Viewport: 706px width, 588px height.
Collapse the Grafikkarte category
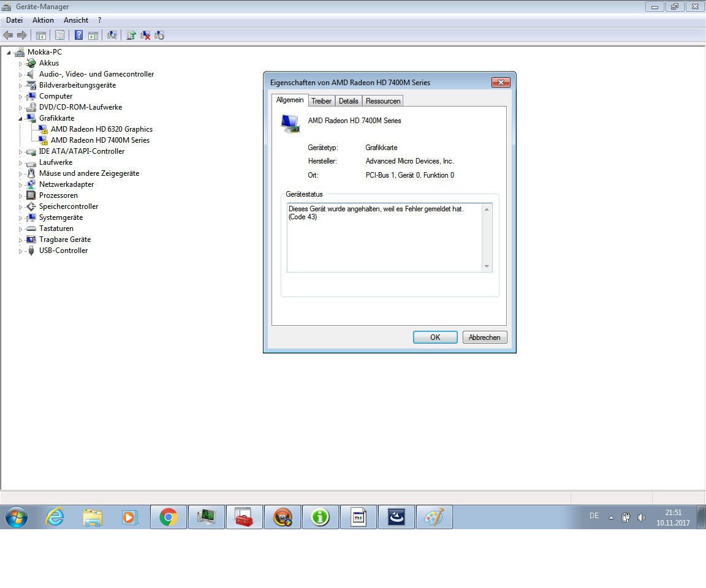(20, 119)
